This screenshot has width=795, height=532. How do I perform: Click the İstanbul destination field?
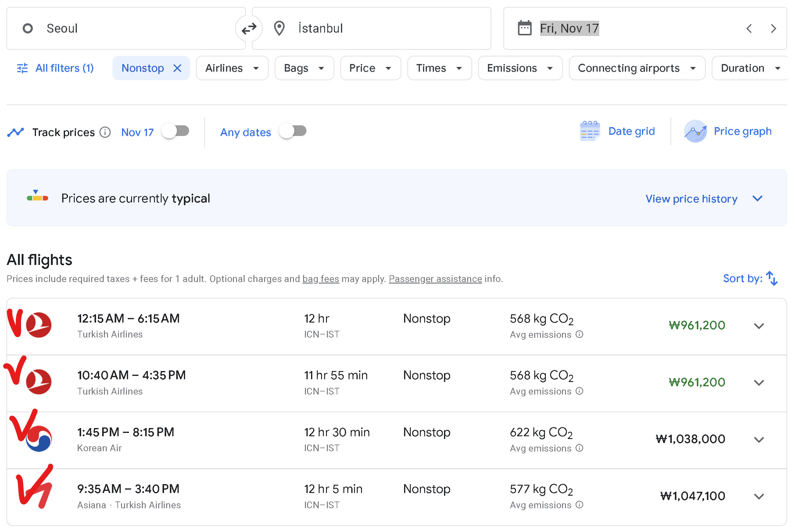[371, 28]
